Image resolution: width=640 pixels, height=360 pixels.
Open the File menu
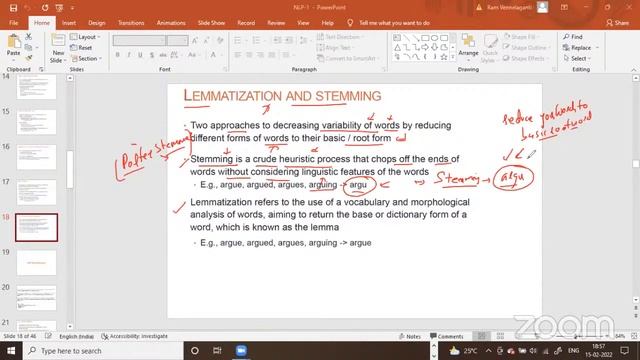[13, 23]
